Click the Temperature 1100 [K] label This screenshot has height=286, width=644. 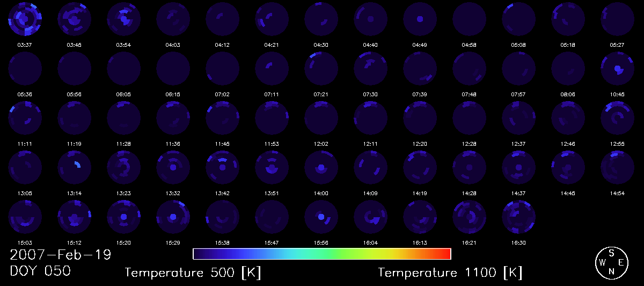coord(450,273)
